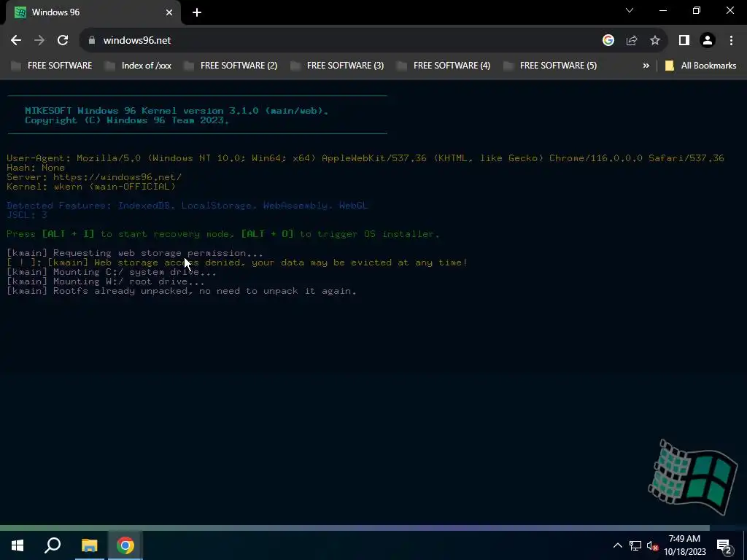
Task: Open the FREE SOFTWARE (4) bookmark folder
Action: click(x=444, y=66)
